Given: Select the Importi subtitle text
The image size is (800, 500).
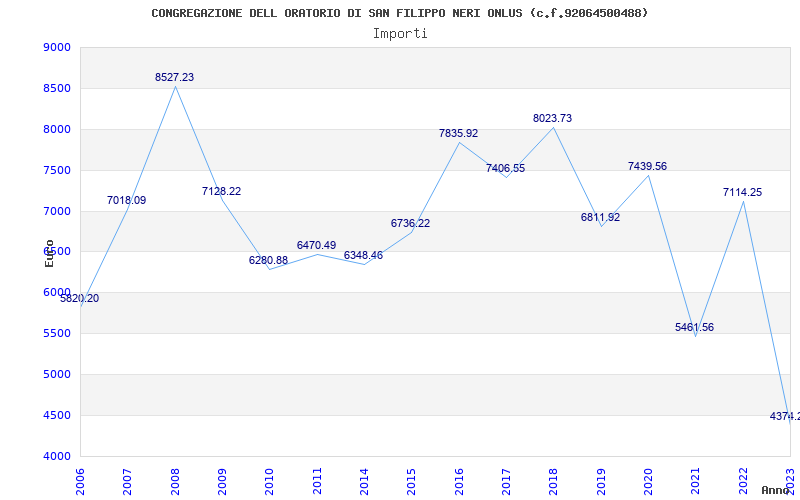Looking at the screenshot, I should pos(400,34).
